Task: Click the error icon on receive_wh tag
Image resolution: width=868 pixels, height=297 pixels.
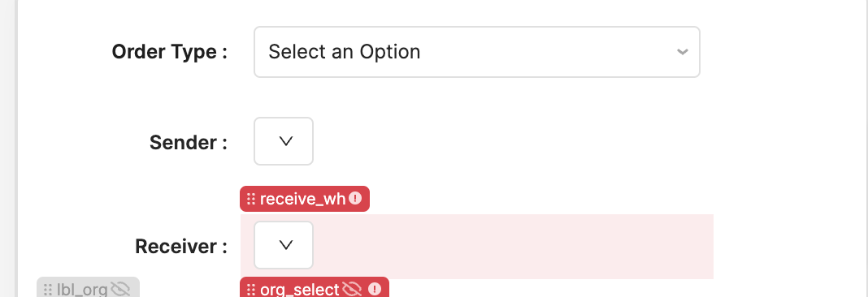Action: click(x=355, y=198)
